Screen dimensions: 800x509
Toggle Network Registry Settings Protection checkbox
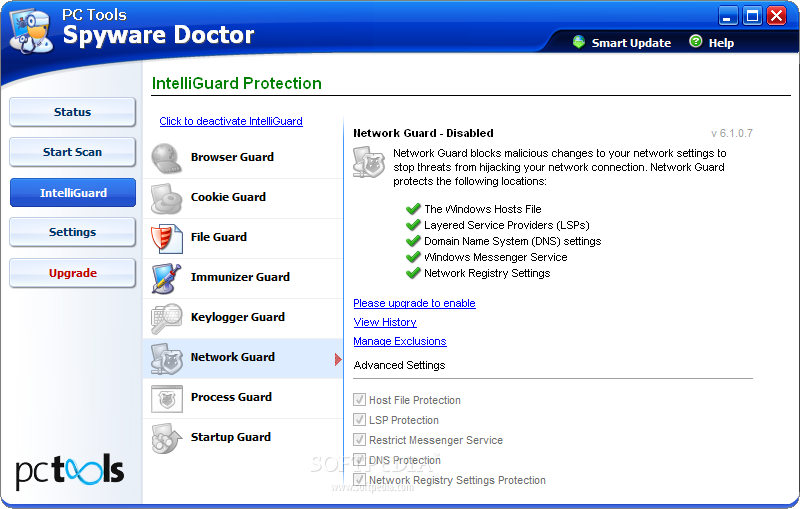click(x=359, y=479)
